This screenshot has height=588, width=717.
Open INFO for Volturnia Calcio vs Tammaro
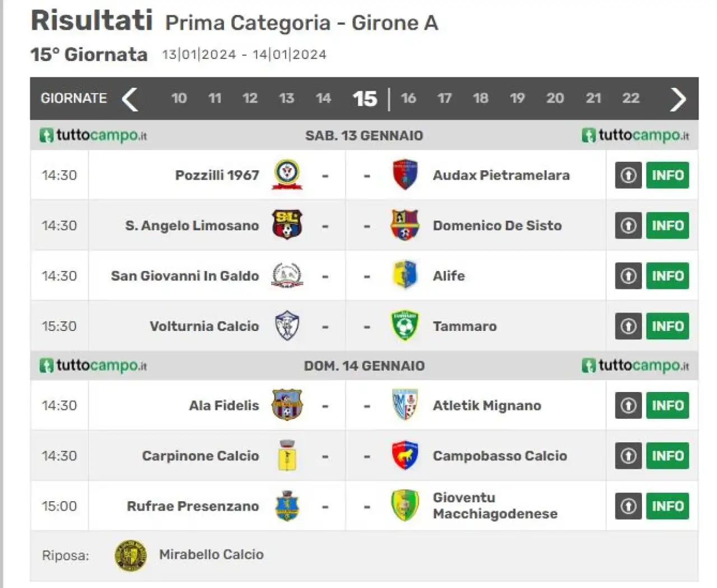[667, 326]
